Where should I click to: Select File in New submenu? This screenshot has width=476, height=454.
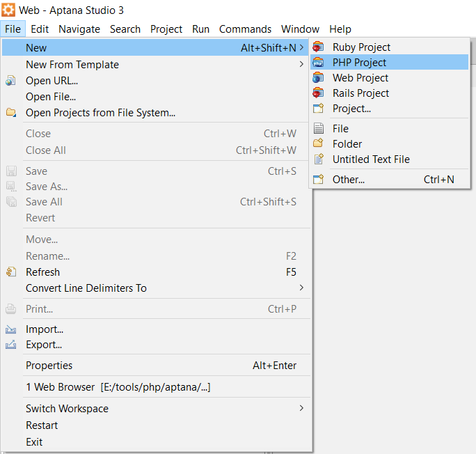pos(390,128)
